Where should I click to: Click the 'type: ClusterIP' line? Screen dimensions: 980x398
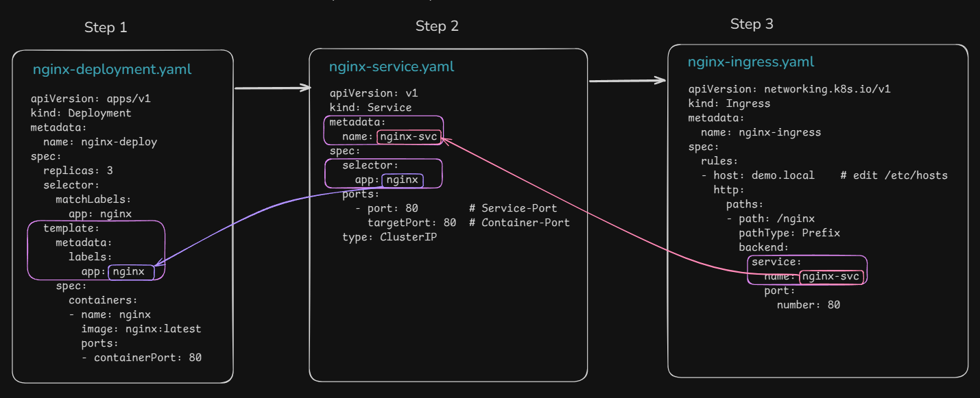389,237
